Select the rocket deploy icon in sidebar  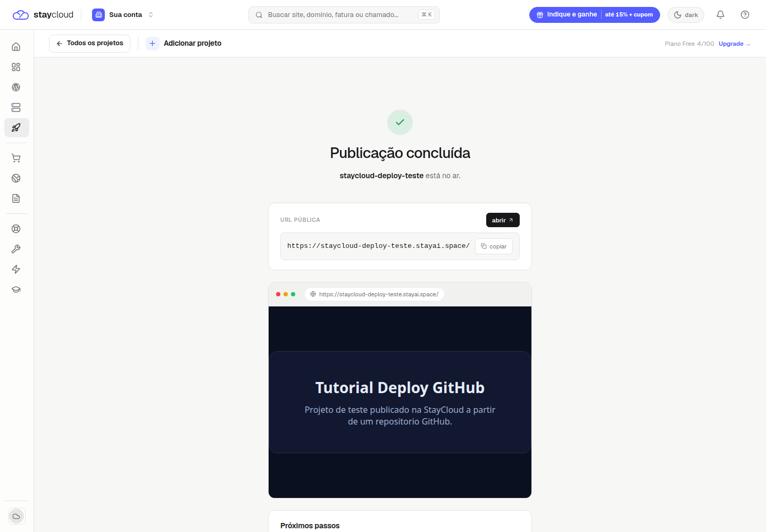coord(16,128)
